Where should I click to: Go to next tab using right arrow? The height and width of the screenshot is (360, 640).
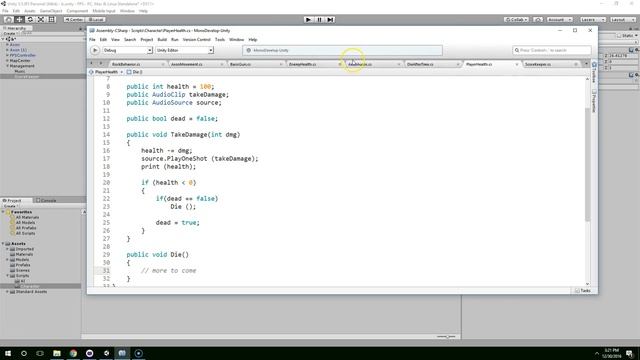click(x=100, y=64)
